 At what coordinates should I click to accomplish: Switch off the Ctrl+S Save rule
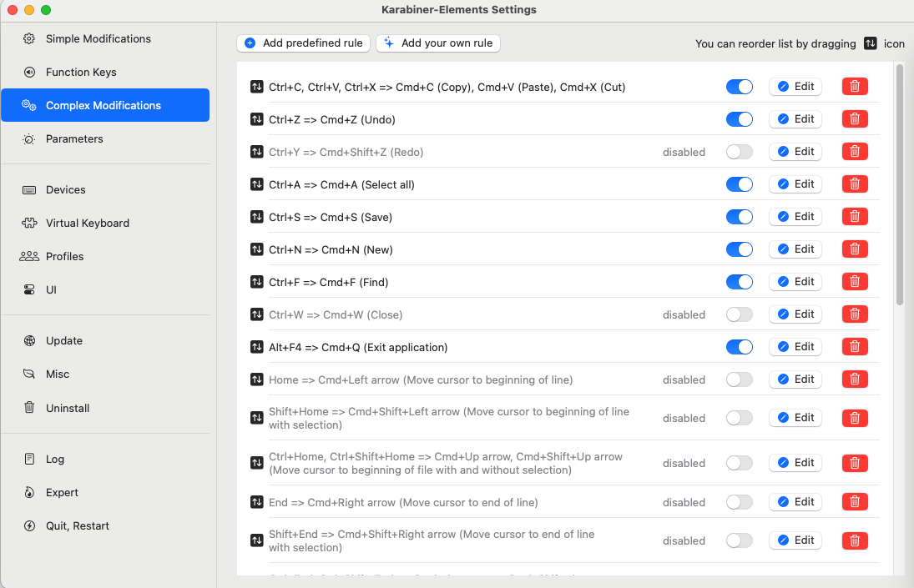pos(739,217)
